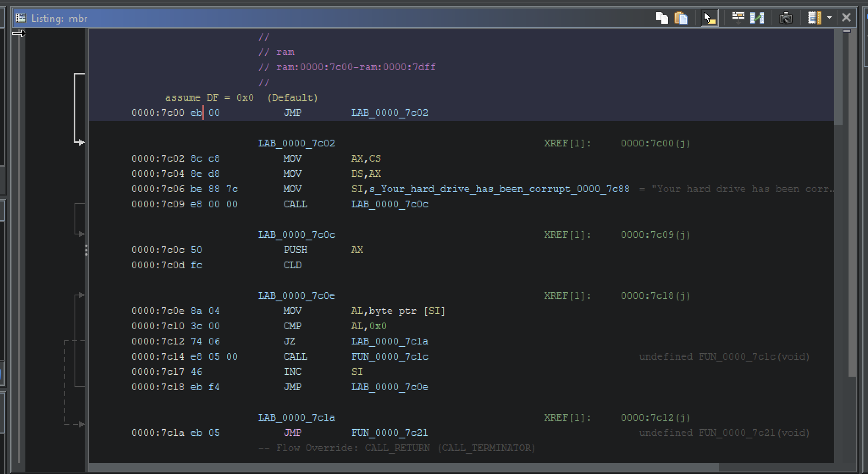Click the assume DF = 0x0 line

[x=241, y=97]
